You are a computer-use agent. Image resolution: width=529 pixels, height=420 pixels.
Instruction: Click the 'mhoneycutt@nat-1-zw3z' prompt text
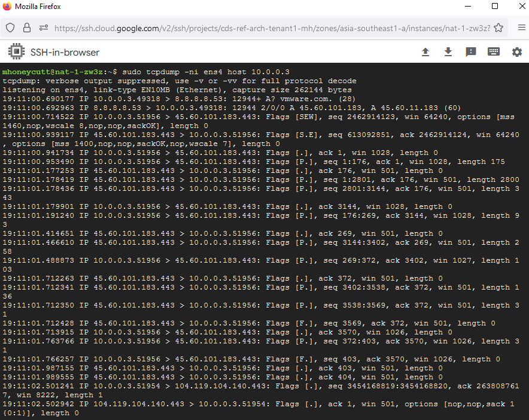tap(52, 72)
